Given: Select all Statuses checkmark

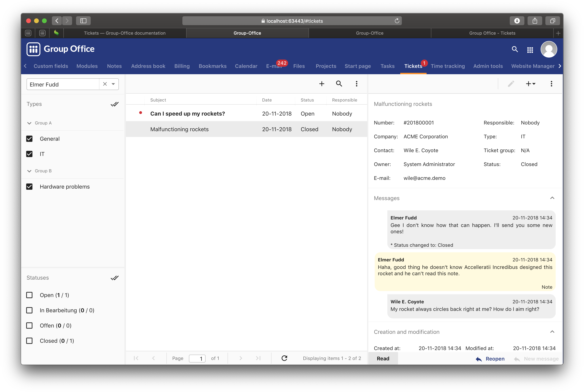Looking at the screenshot, I should coord(115,278).
